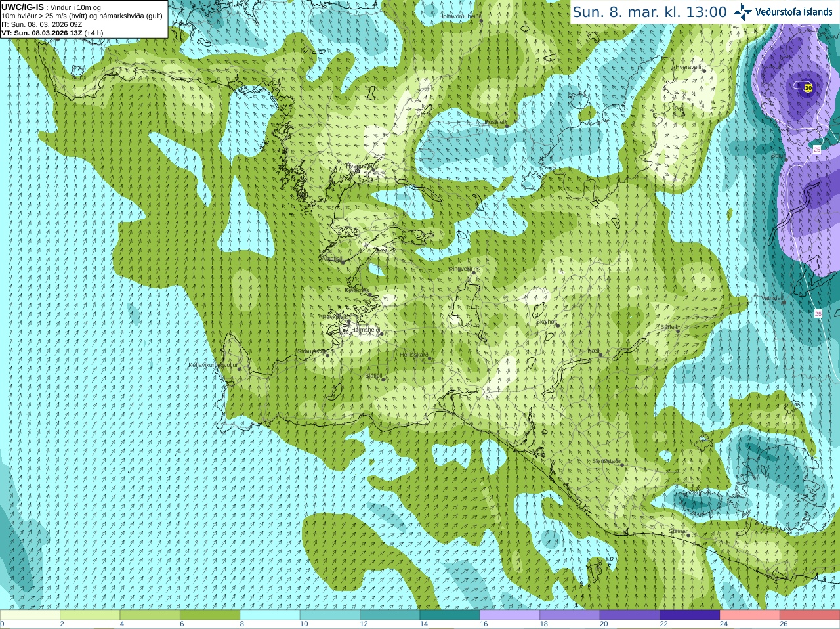Click the IT: Sun. 08. 03. 2026 09Z line
Viewport: 840px width, 629px height.
[41, 24]
